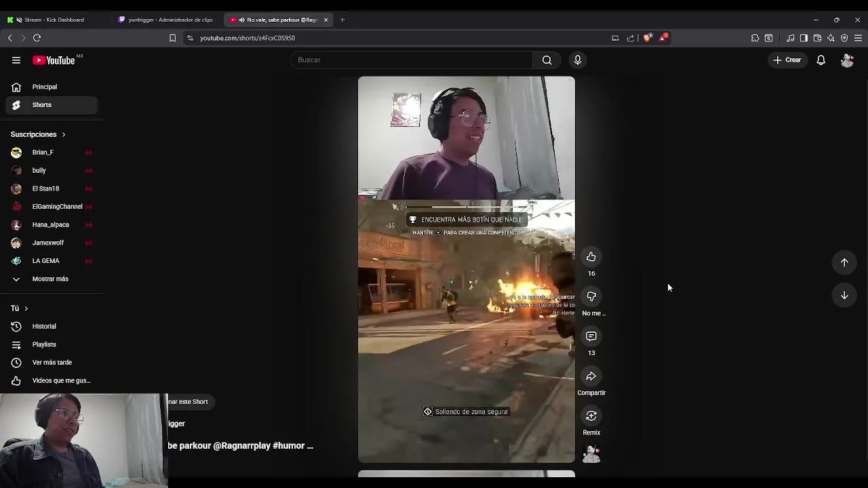This screenshot has width=868, height=488.
Task: Open a new browser tab
Action: tap(342, 20)
